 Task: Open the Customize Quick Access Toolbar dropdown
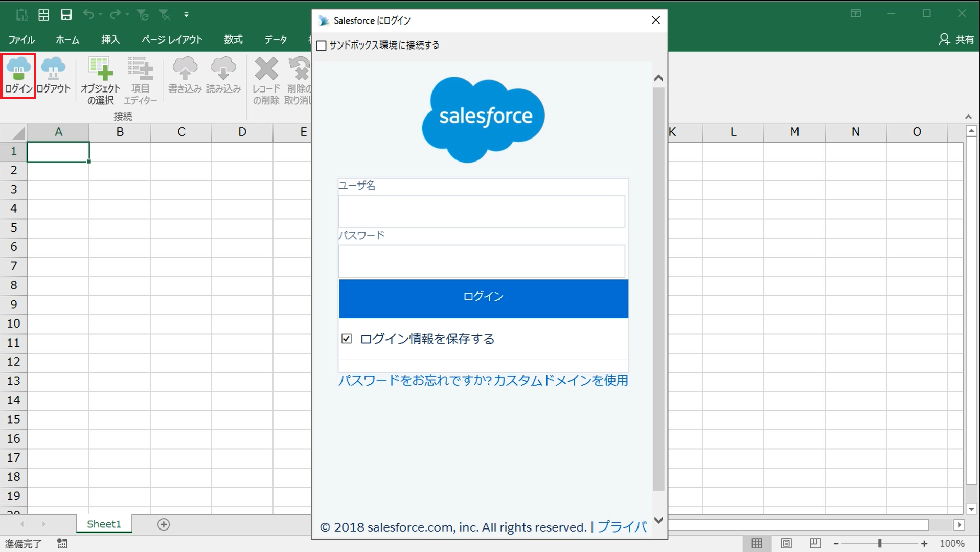click(186, 15)
